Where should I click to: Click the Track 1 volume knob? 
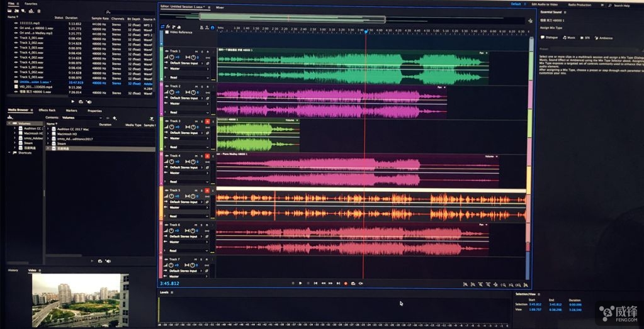[172, 57]
